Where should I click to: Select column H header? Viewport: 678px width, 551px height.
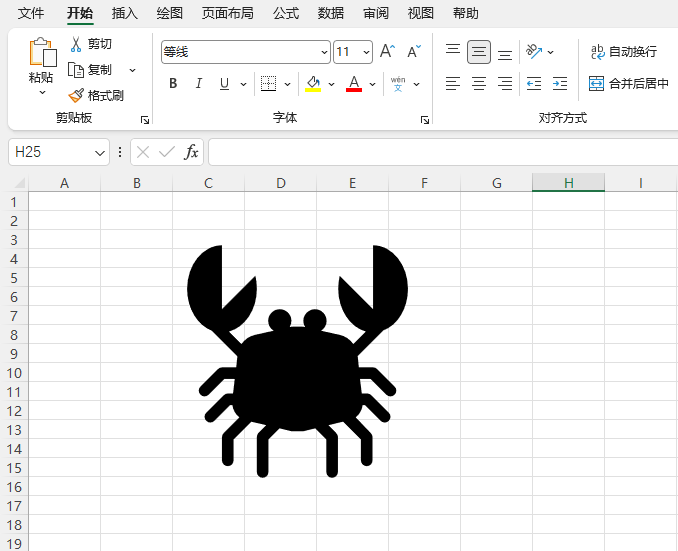point(568,183)
